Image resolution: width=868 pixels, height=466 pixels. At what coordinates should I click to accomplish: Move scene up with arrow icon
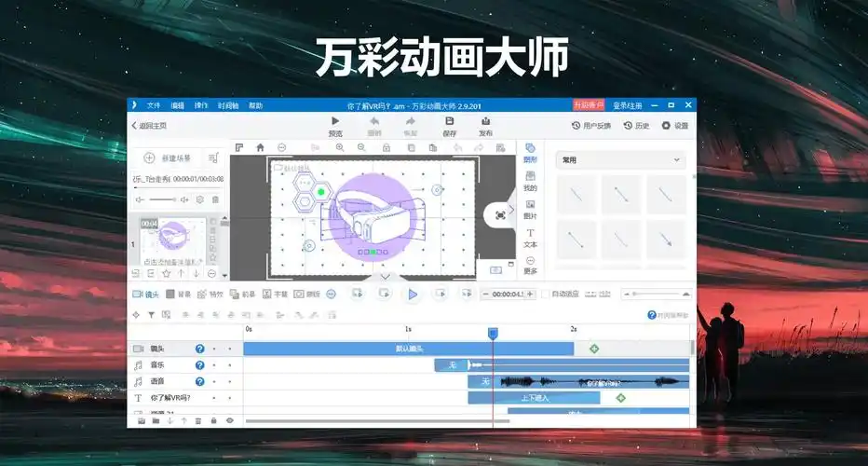[181, 274]
